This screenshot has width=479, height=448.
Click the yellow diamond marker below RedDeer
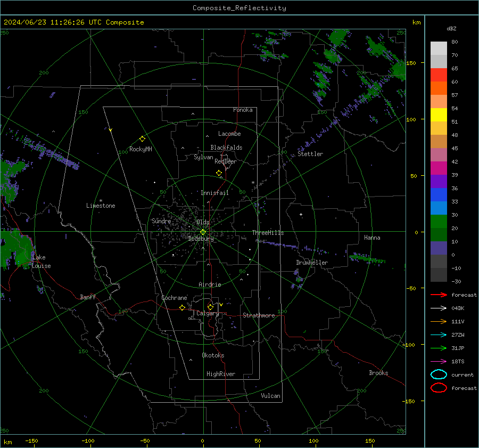point(219,173)
